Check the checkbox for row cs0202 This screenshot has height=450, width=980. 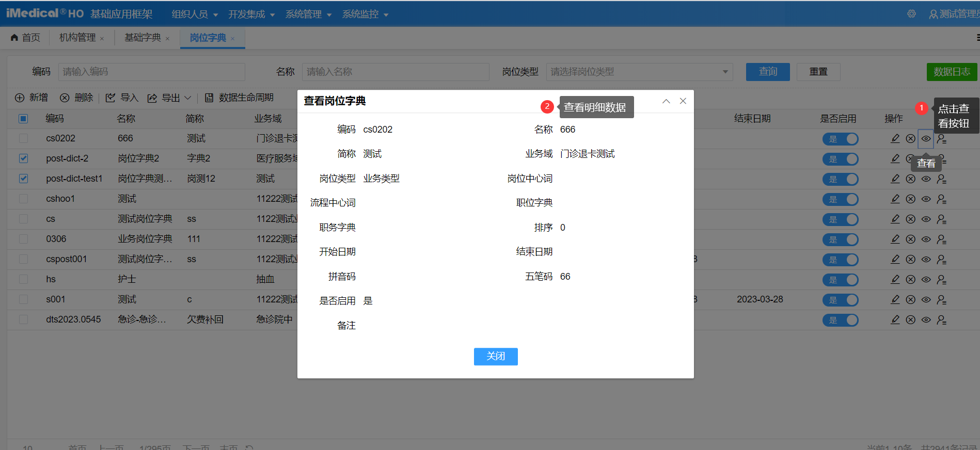click(23, 138)
